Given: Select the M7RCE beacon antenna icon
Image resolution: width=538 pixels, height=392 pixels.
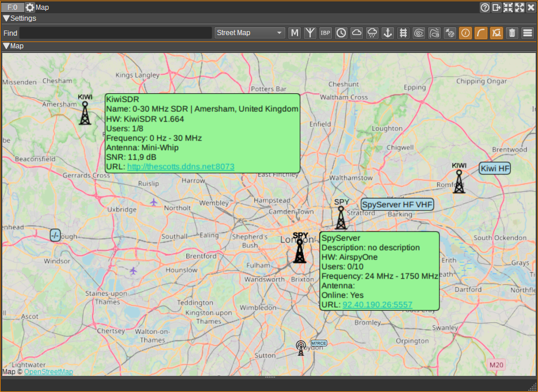Looking at the screenshot, I should (x=300, y=348).
